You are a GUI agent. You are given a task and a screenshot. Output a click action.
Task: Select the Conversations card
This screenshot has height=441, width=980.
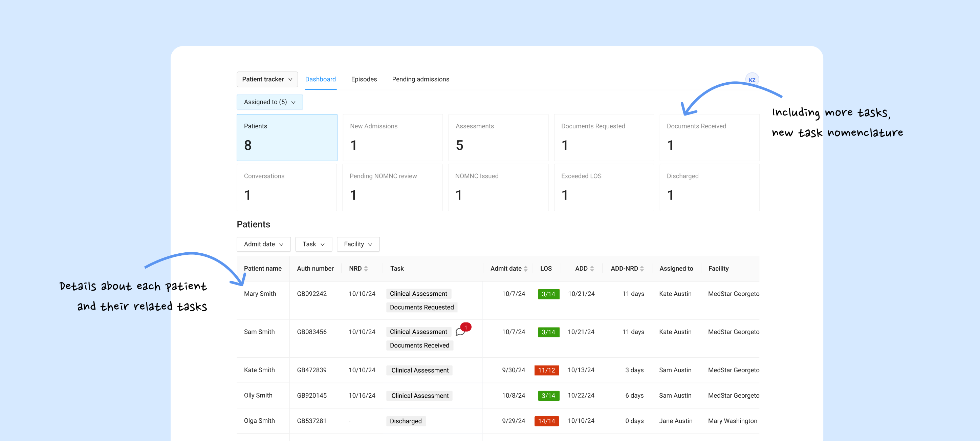click(x=286, y=187)
